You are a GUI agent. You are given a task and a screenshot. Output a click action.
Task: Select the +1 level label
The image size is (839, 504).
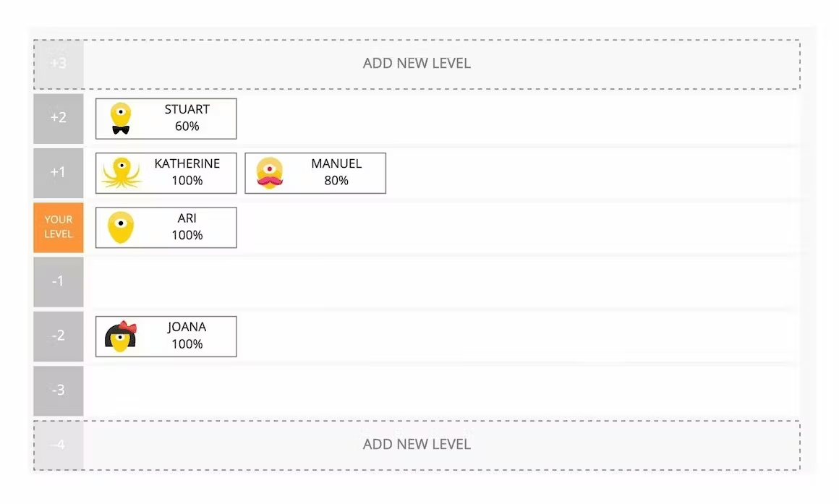pyautogui.click(x=59, y=173)
